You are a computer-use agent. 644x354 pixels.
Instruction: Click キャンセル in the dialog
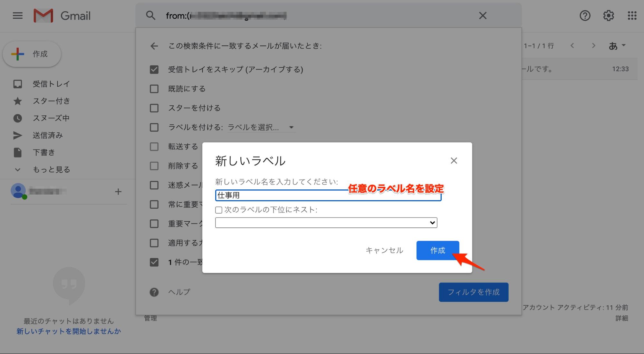(384, 250)
